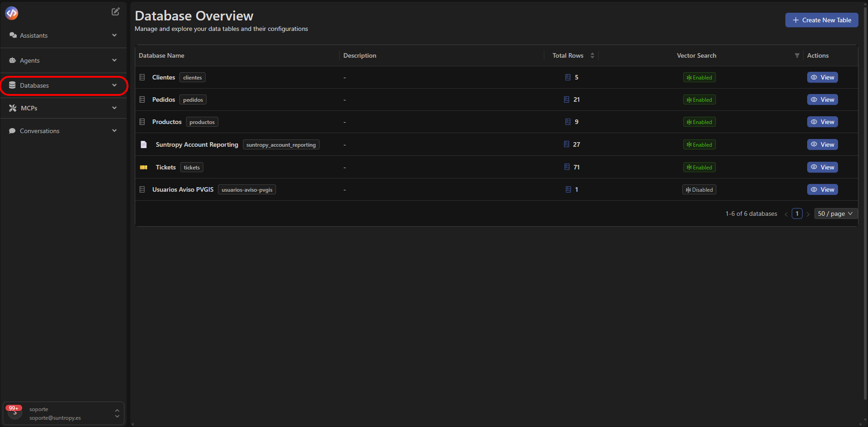This screenshot has width=868, height=427.
Task: View the Productos database
Action: point(822,122)
